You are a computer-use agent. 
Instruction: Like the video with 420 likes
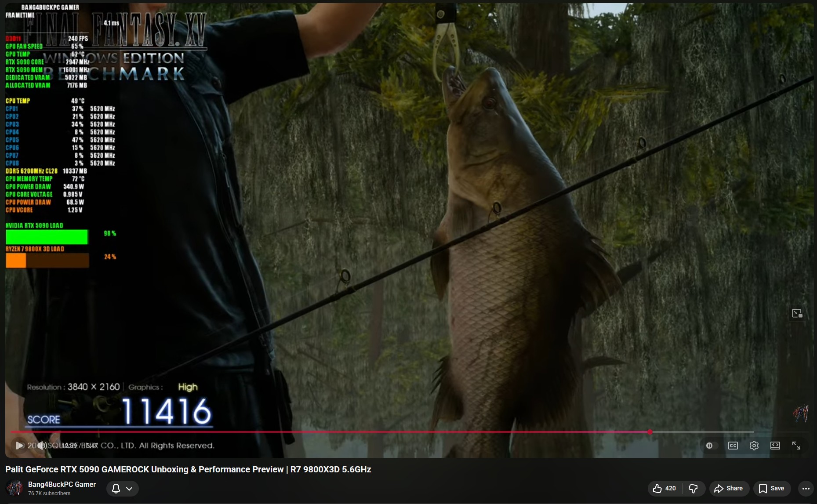point(664,489)
